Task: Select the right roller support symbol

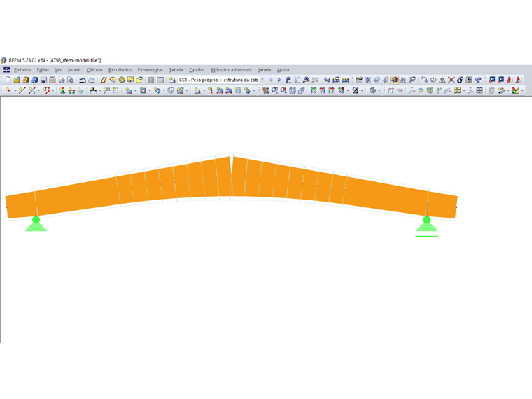Action: pyautogui.click(x=427, y=227)
